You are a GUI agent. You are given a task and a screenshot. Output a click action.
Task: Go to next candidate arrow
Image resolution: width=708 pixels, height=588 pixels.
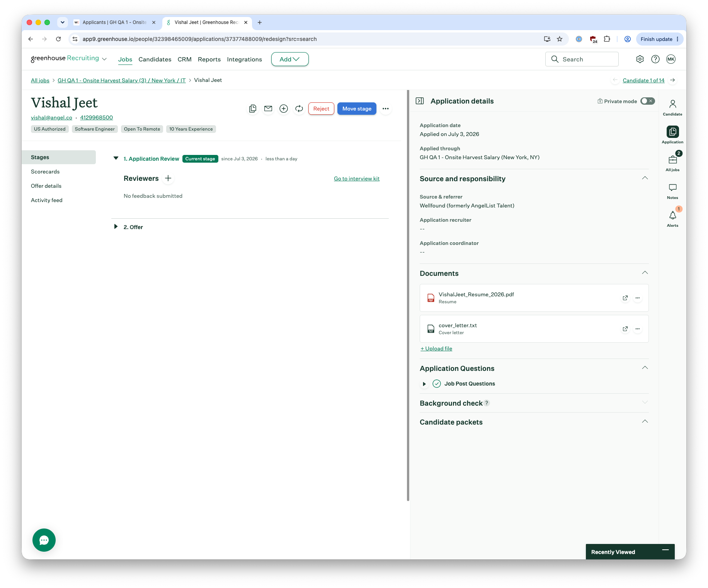[x=673, y=80]
